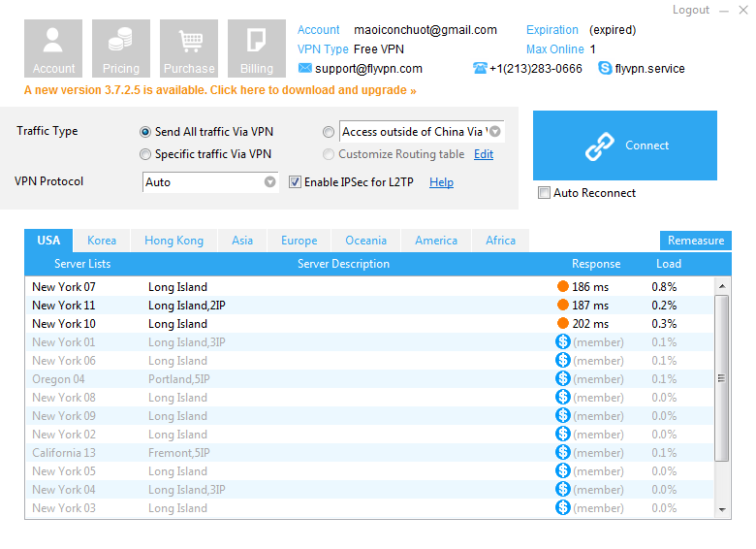Image resolution: width=756 pixels, height=549 pixels.
Task: Switch to the Europe server tab
Action: (299, 241)
